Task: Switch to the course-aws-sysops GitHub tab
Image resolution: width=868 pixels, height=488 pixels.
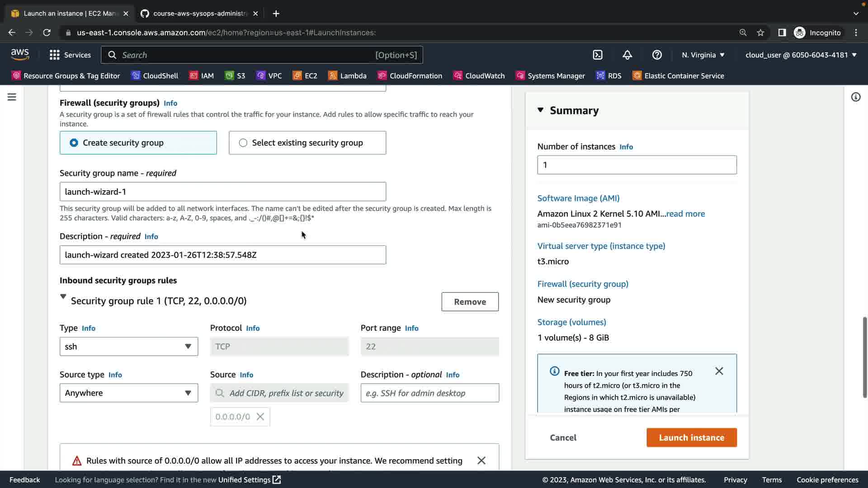Action: 199,14
